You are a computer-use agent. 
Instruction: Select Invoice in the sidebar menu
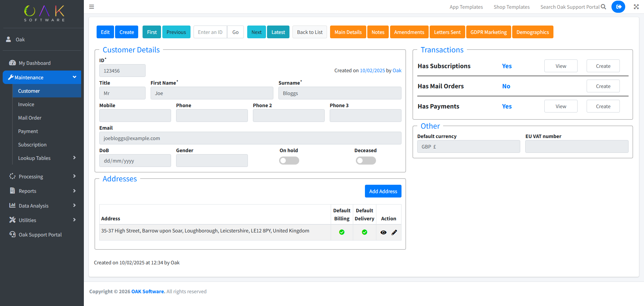click(x=26, y=104)
